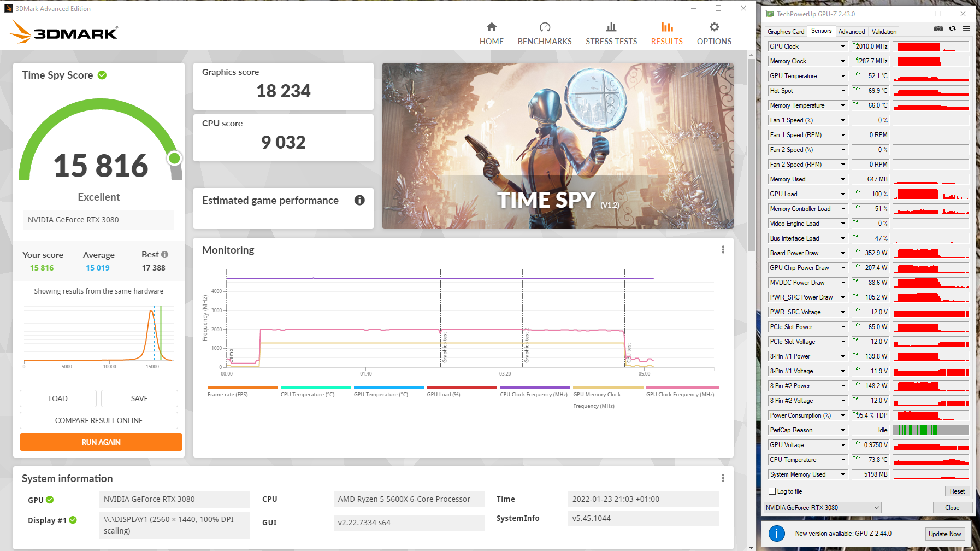Toggle MAX indicator on GPU Clock reading
This screenshot has height=551, width=980.
pos(856,44)
